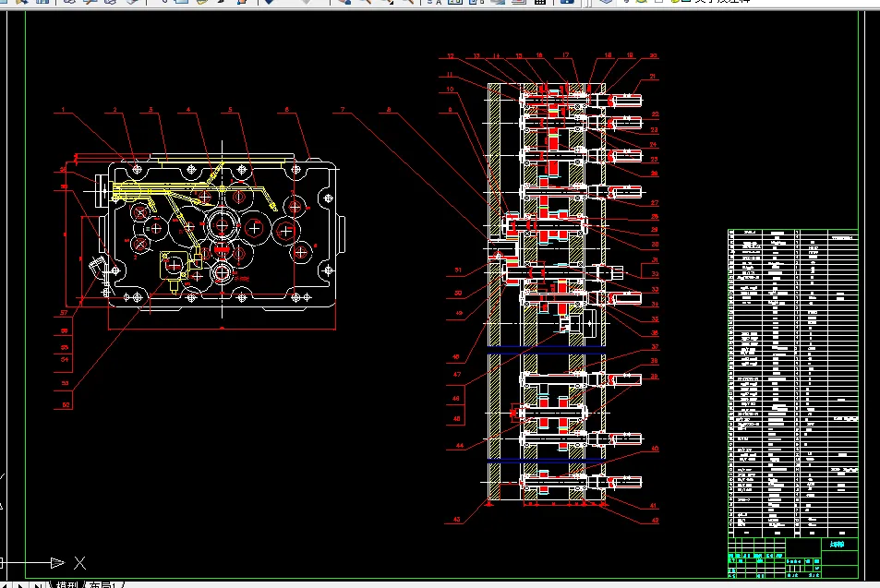Select part balloon number 14
Image resolution: width=880 pixels, height=588 pixels.
pos(497,56)
